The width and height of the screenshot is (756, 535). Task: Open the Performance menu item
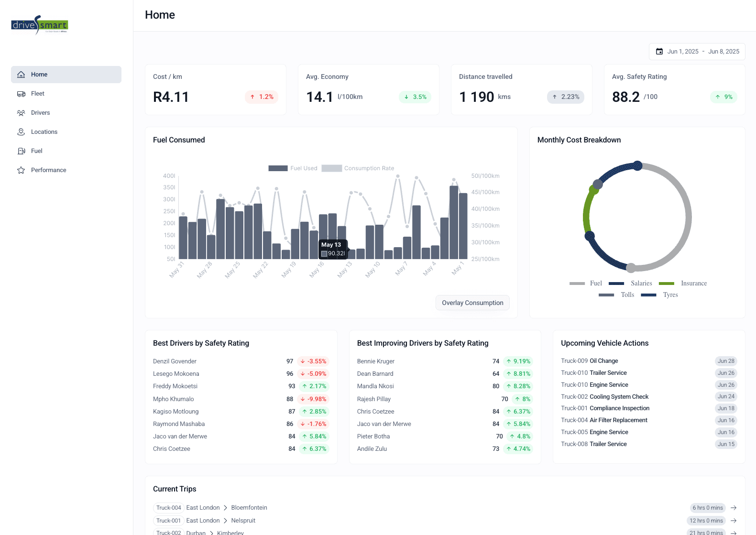[66, 170]
